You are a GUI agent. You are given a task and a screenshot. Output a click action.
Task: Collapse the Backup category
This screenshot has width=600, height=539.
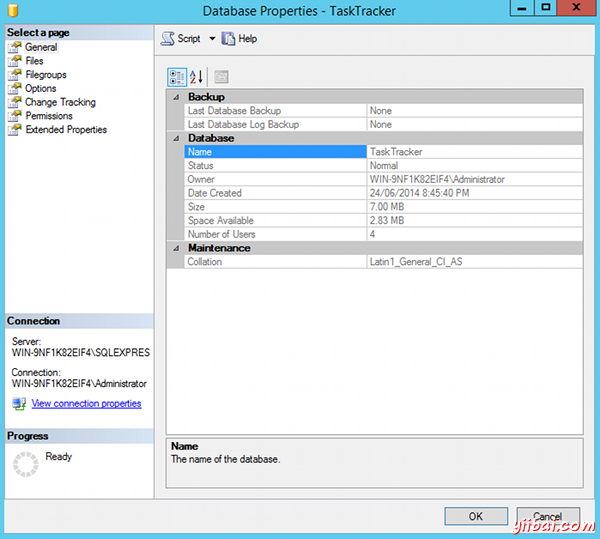176,97
